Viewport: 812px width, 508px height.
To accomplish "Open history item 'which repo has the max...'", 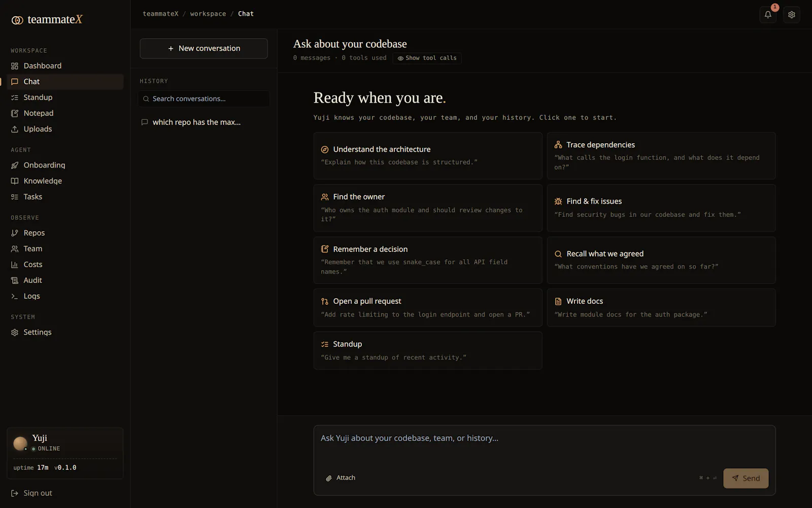I will 204,122.
